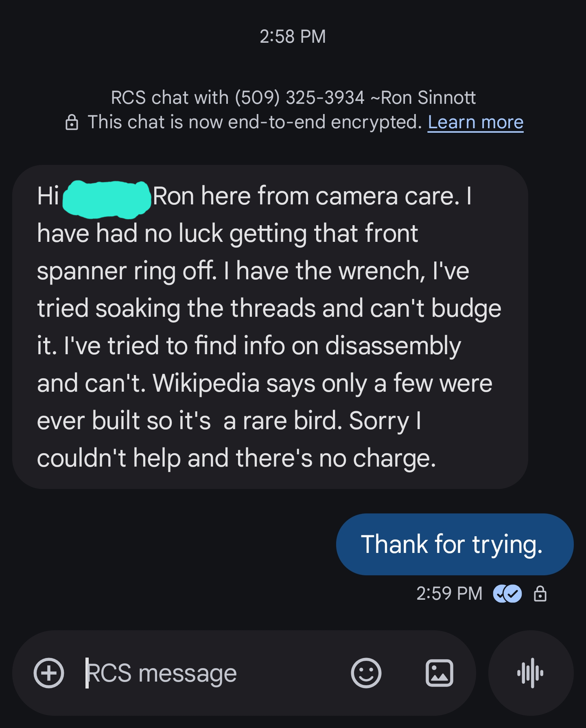586x728 pixels.
Task: Focus the RCS message text field
Action: pyautogui.click(x=203, y=673)
